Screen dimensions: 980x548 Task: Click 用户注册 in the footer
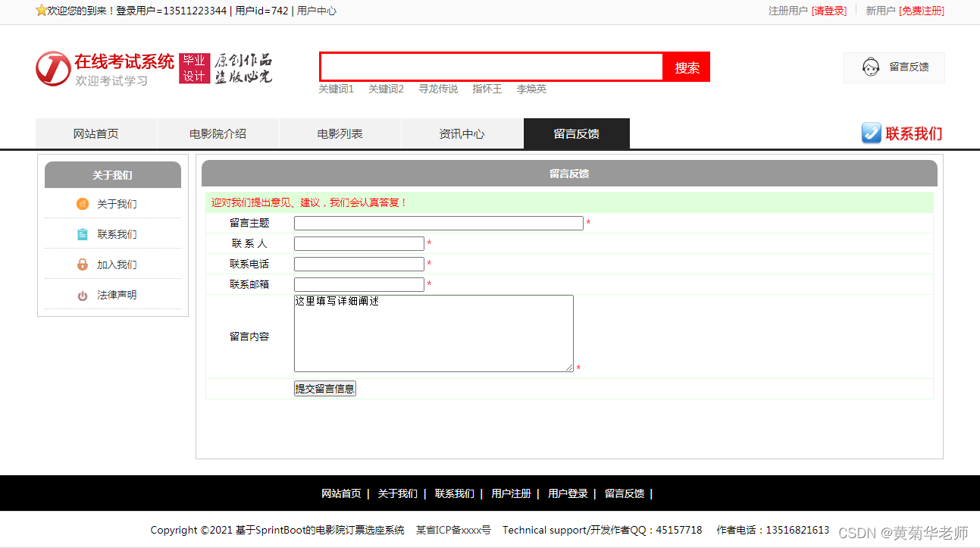(511, 493)
